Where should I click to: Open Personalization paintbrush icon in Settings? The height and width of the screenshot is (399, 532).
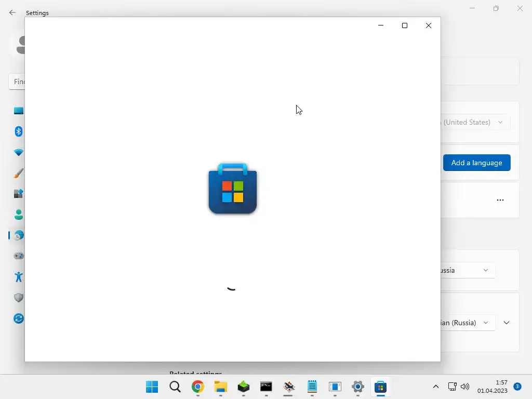(x=19, y=173)
